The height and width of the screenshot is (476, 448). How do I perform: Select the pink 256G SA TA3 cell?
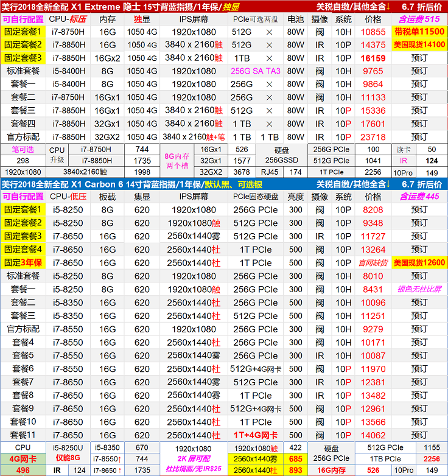point(256,71)
